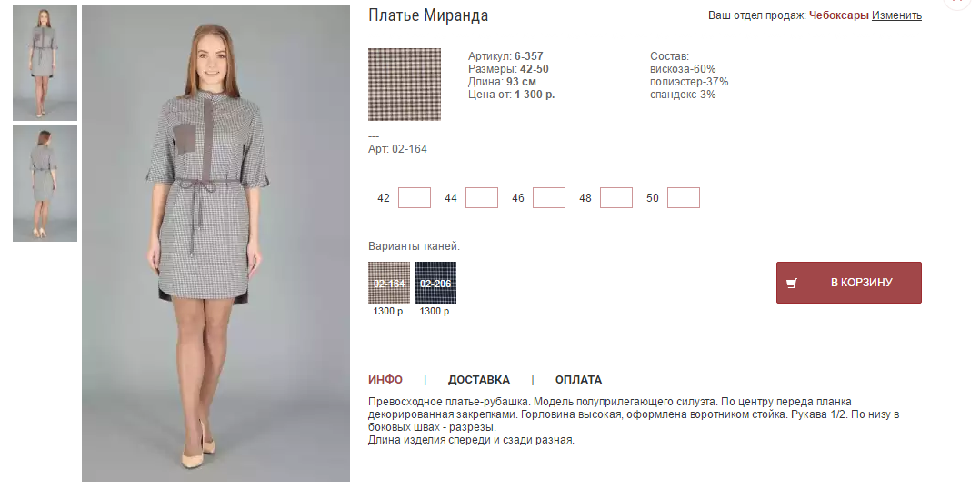Choose fabric variant 02-164
980x489 pixels.
pyautogui.click(x=389, y=283)
